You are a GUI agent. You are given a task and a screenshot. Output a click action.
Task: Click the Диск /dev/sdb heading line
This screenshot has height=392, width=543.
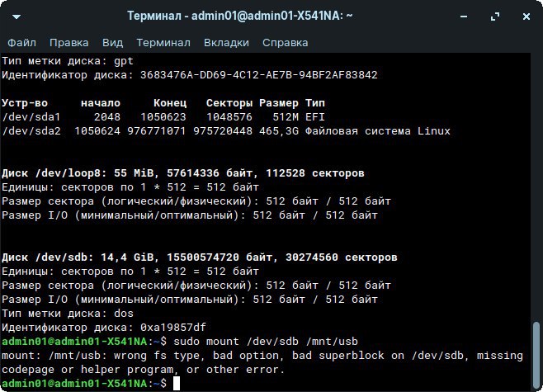tap(189, 256)
